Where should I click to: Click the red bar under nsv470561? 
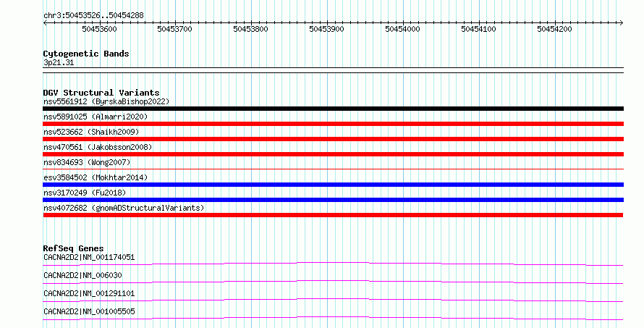point(333,154)
